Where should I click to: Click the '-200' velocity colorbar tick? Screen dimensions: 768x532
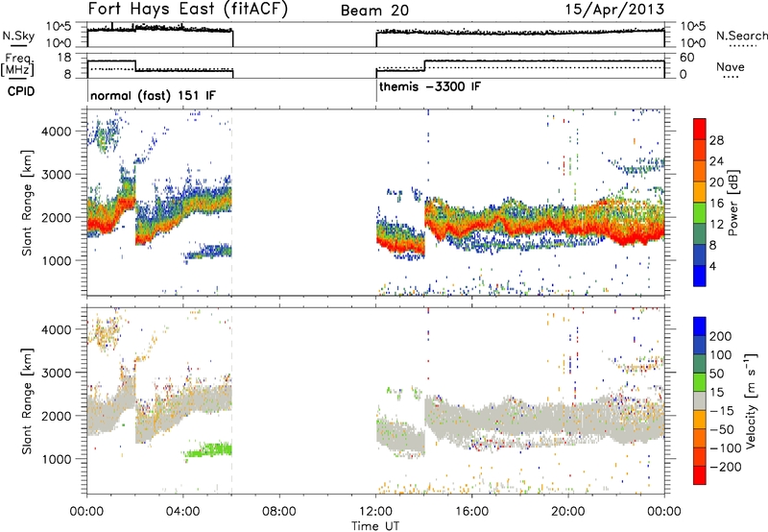[x=725, y=467]
